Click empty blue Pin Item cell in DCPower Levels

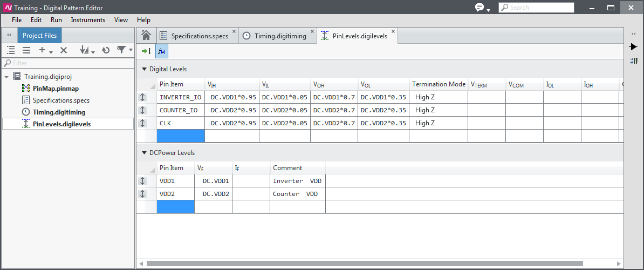(176, 206)
